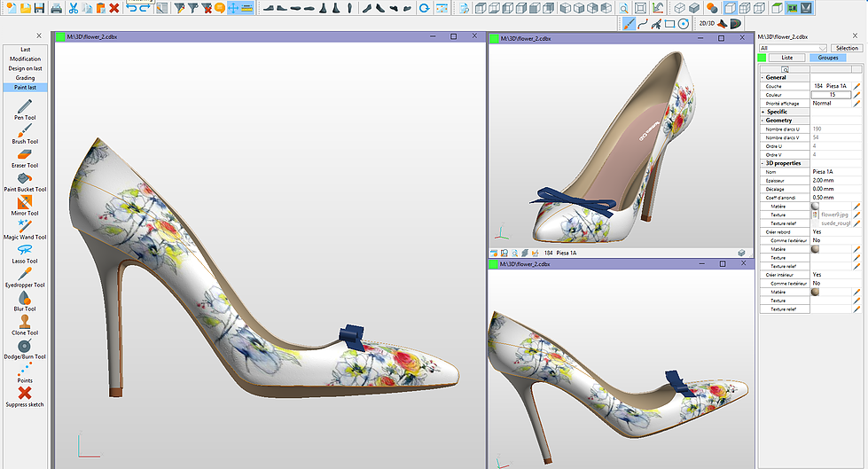Expand the Specific property section
The width and height of the screenshot is (868, 469).
pos(762,112)
